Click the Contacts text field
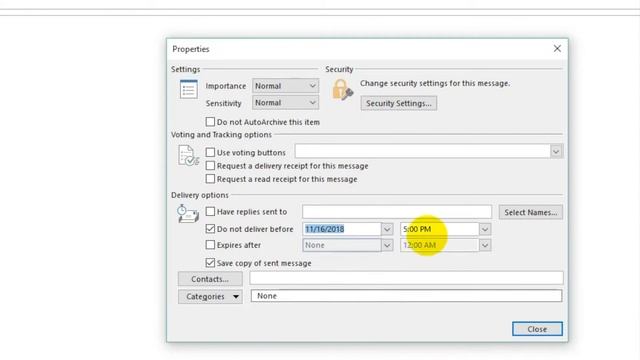The image size is (640, 360). (x=407, y=278)
